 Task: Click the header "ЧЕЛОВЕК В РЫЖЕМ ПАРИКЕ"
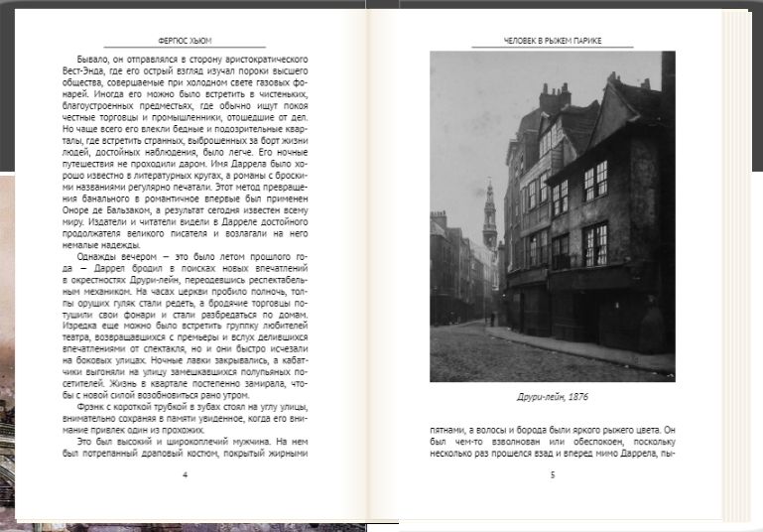[x=552, y=42]
